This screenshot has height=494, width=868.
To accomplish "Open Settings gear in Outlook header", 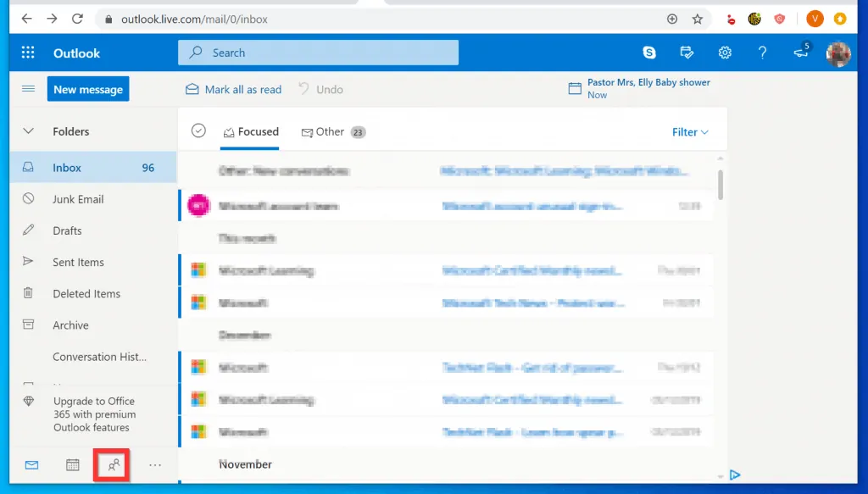I will click(x=725, y=53).
